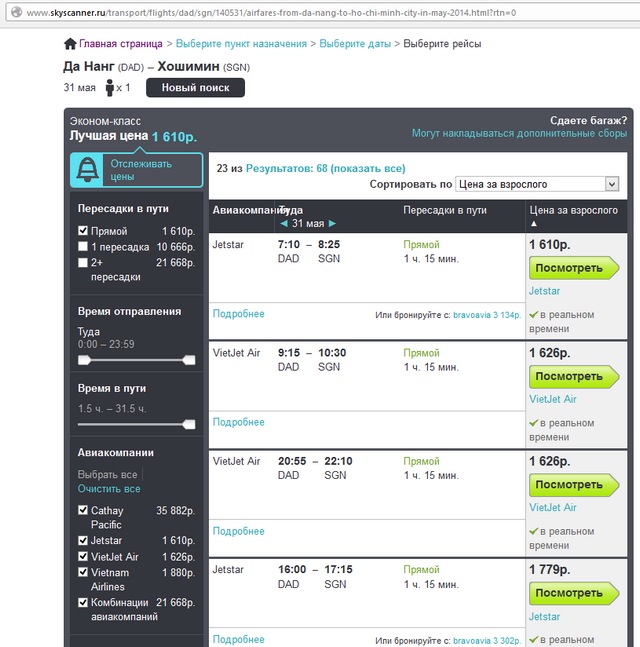
Task: Click Выбрать все airlines link
Action: pyautogui.click(x=107, y=475)
